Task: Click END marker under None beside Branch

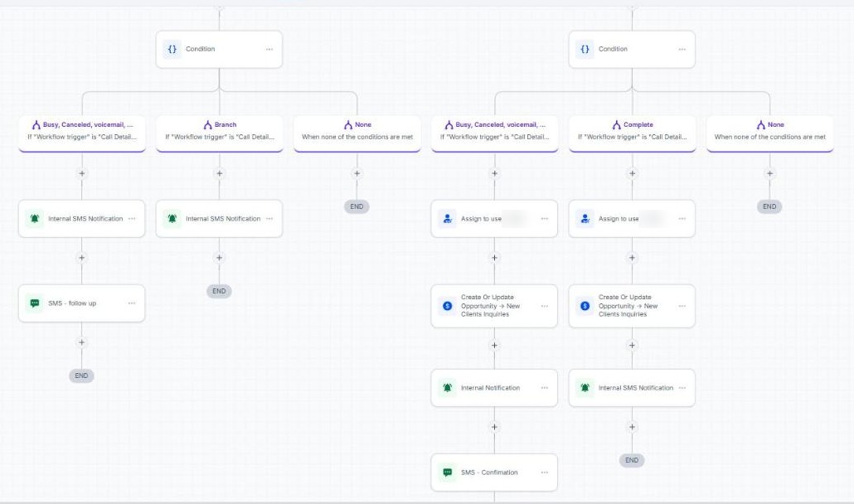Action: point(357,206)
